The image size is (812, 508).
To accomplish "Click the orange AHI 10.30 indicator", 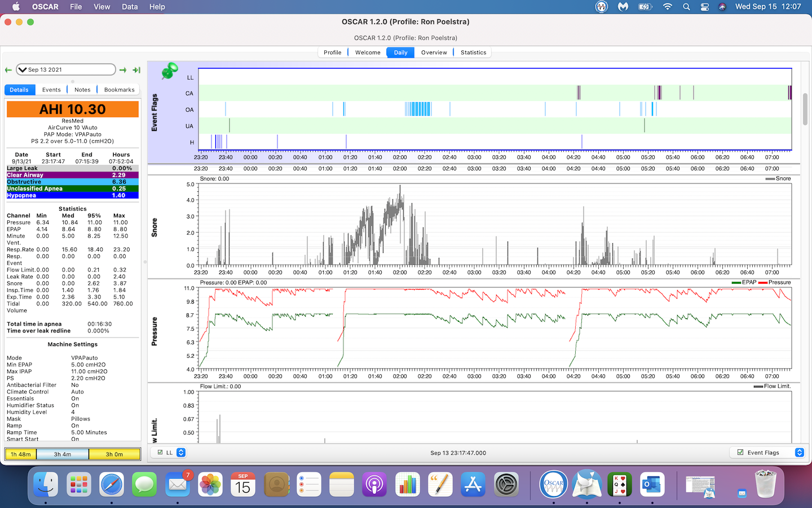I will [x=73, y=109].
